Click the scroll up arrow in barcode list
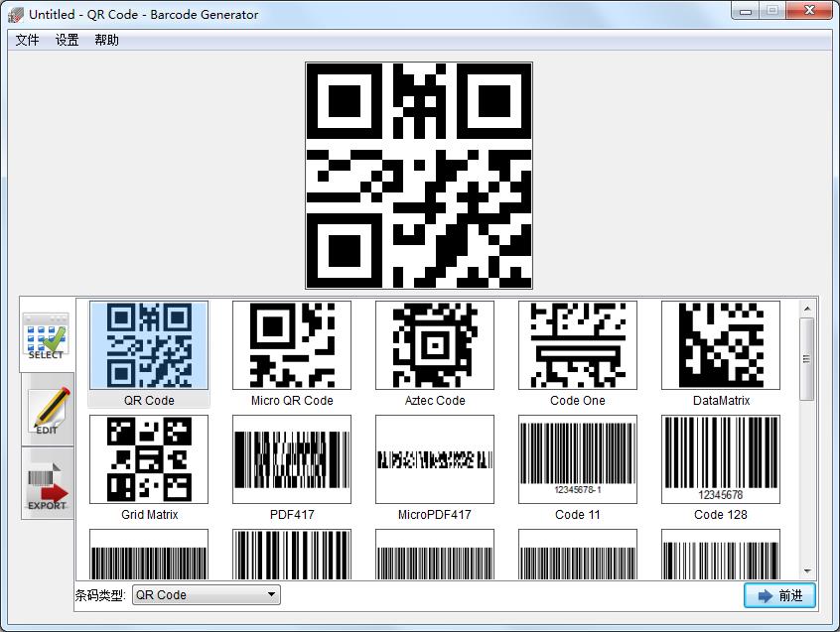Screen dimensions: 840x632 point(807,309)
